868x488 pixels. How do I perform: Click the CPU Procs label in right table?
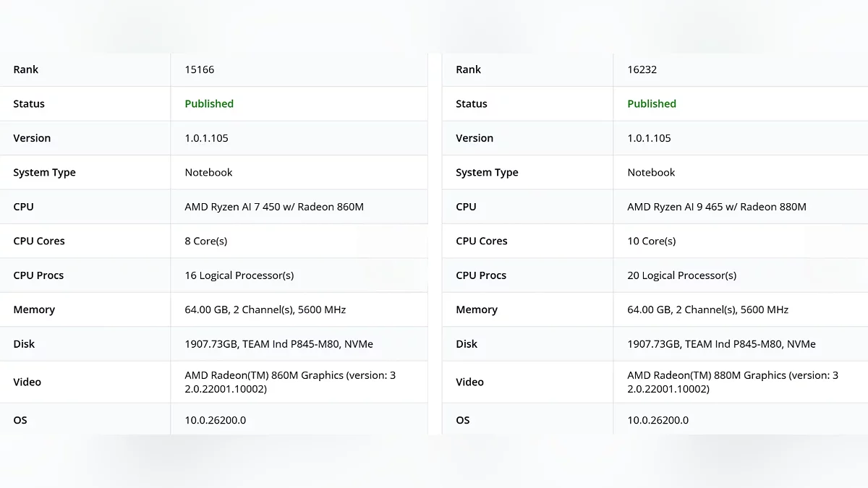pos(481,275)
